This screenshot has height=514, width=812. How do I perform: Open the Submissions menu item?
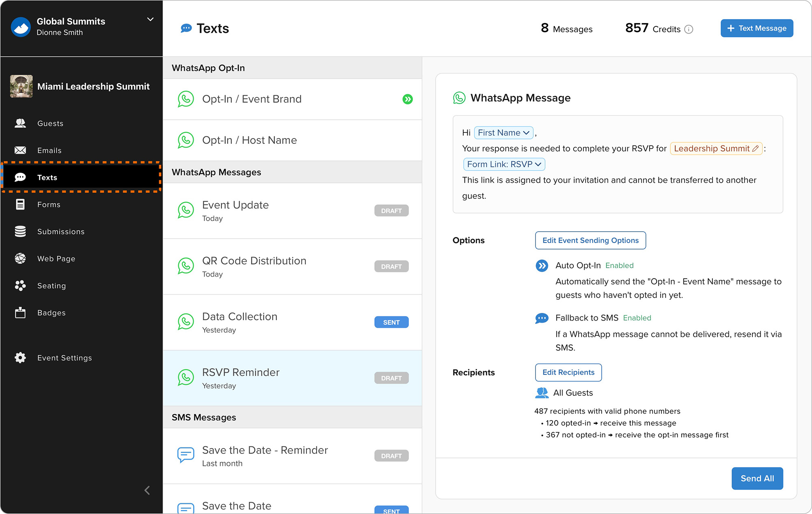coord(81,231)
